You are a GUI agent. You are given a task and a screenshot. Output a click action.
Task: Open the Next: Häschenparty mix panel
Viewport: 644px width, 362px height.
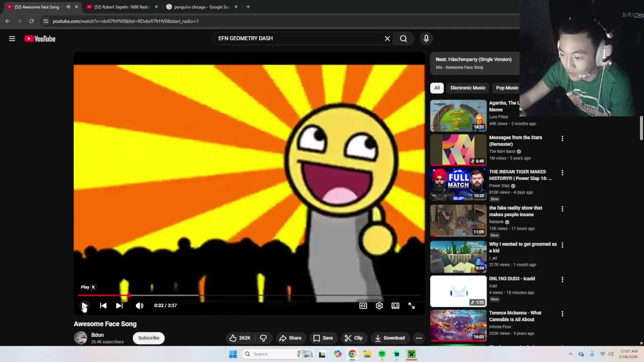click(x=474, y=63)
